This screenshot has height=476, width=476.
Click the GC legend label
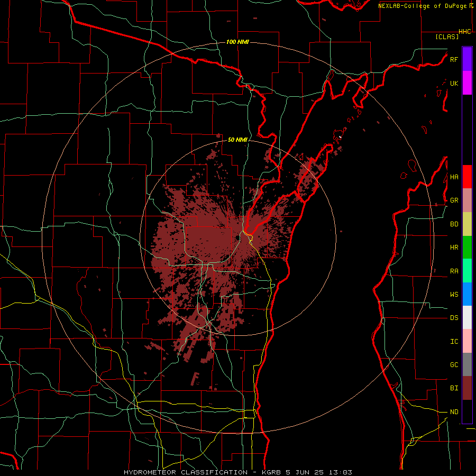[454, 365]
